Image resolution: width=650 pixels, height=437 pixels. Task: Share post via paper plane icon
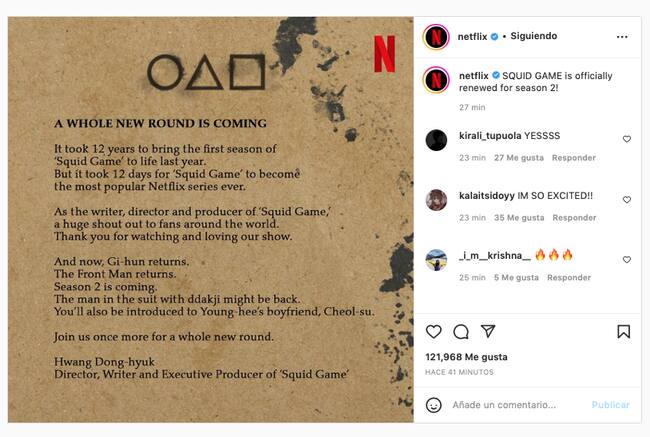488,332
